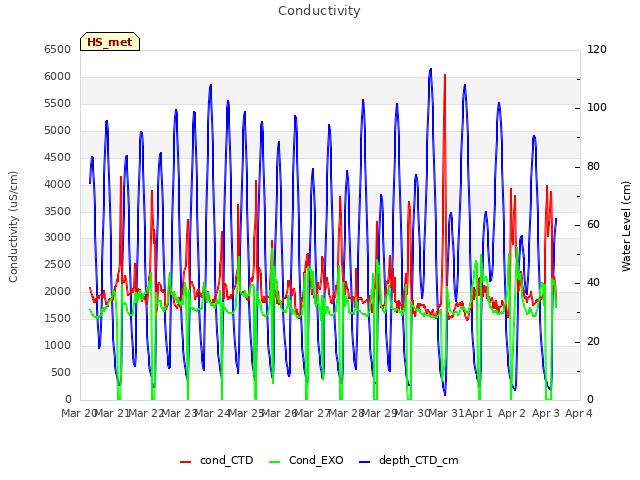Click the HS_met station label

tap(110, 42)
